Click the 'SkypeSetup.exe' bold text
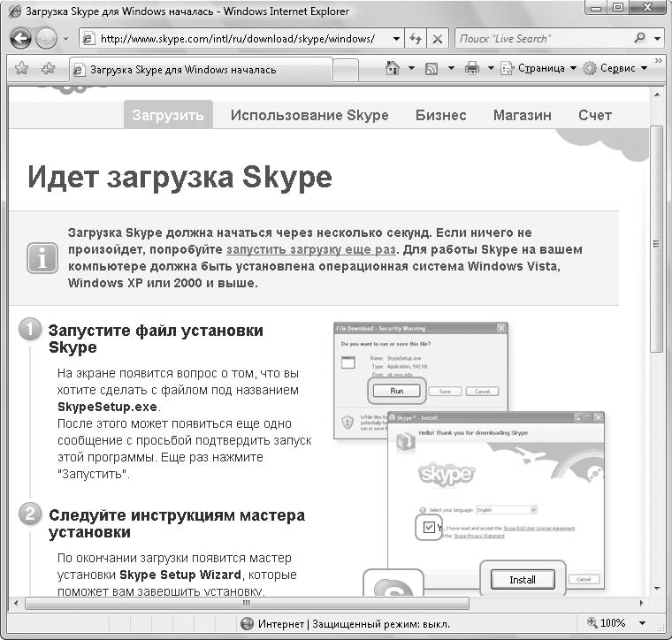Viewport: 672px width, 640px height. coord(107,407)
